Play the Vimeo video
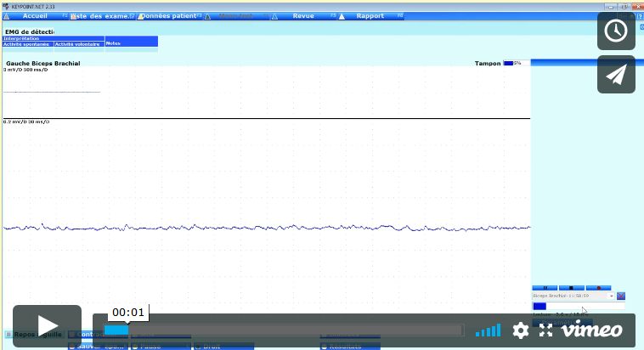Viewport: 644px width, 350px height. coord(47,326)
